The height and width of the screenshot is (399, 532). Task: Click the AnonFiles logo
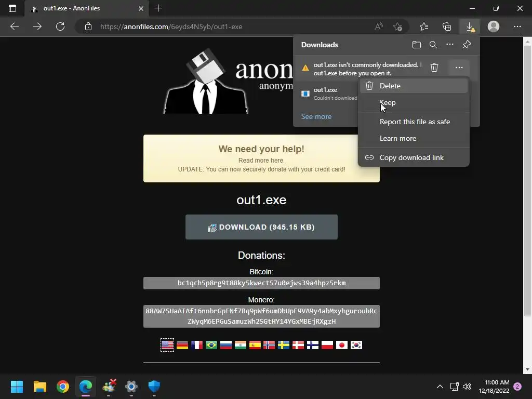(228, 82)
